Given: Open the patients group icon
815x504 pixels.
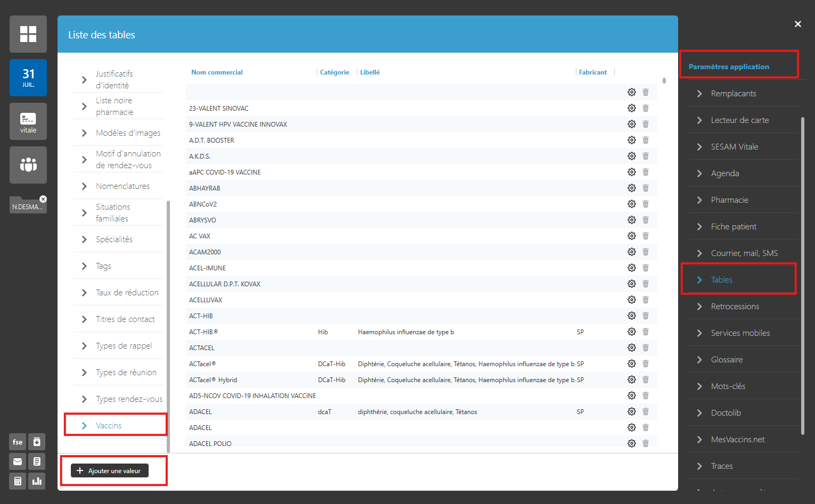Looking at the screenshot, I should (28, 165).
